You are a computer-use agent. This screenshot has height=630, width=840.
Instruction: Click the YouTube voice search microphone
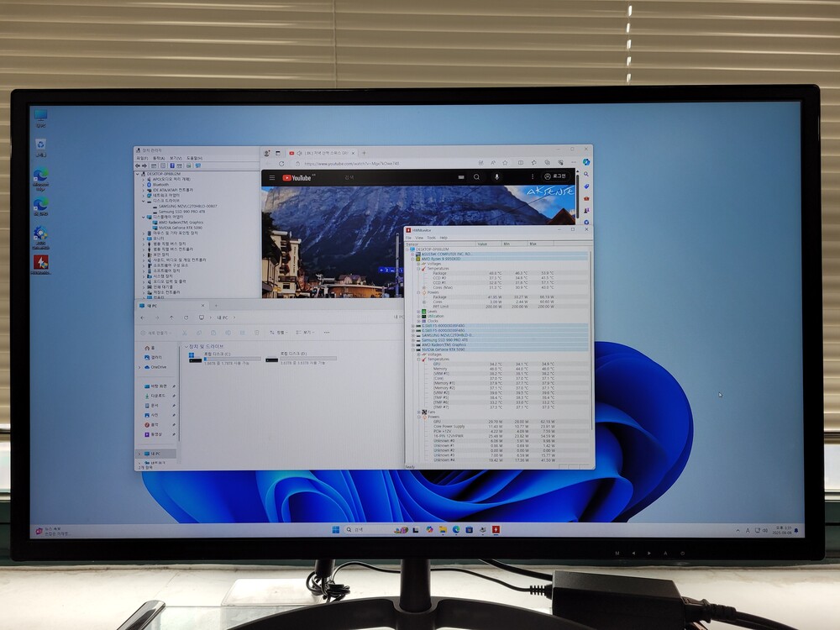point(496,177)
